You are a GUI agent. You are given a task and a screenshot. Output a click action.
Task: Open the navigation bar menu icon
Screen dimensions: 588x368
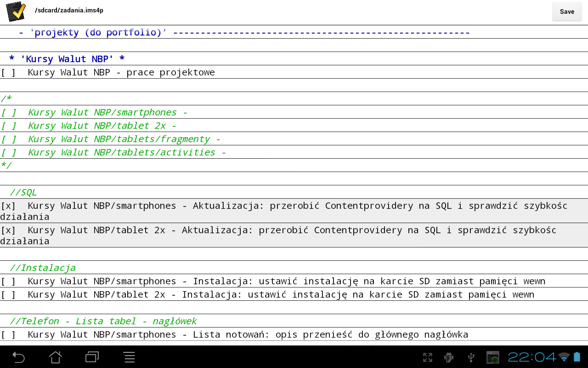pyautogui.click(x=129, y=357)
